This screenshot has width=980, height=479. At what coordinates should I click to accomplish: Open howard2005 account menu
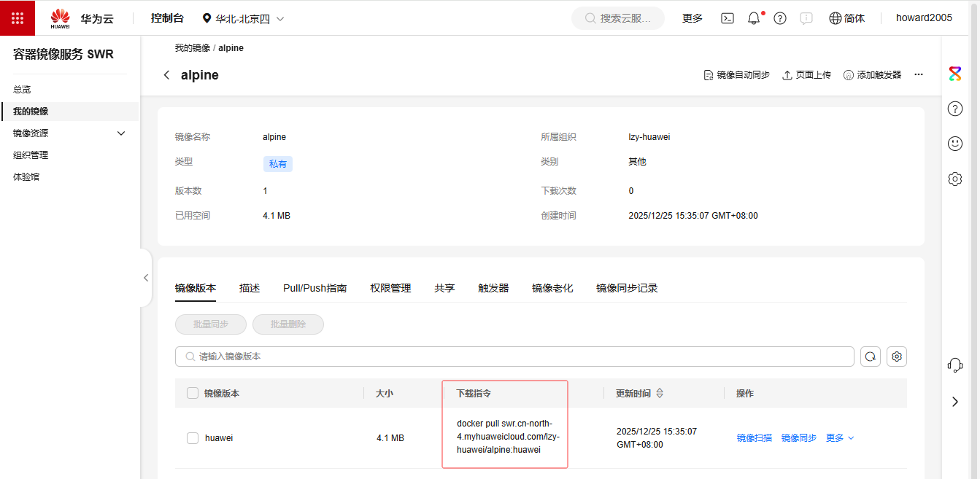click(924, 18)
